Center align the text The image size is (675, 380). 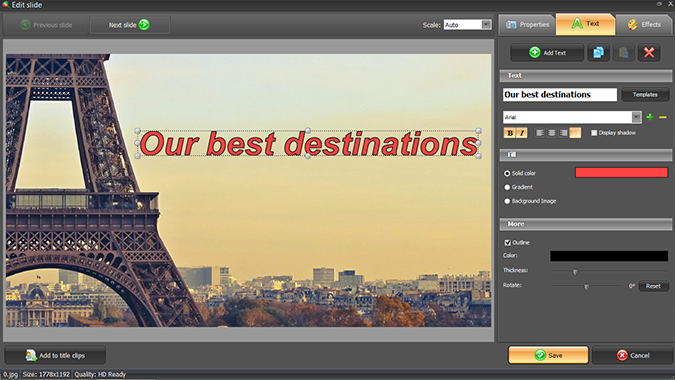click(551, 133)
